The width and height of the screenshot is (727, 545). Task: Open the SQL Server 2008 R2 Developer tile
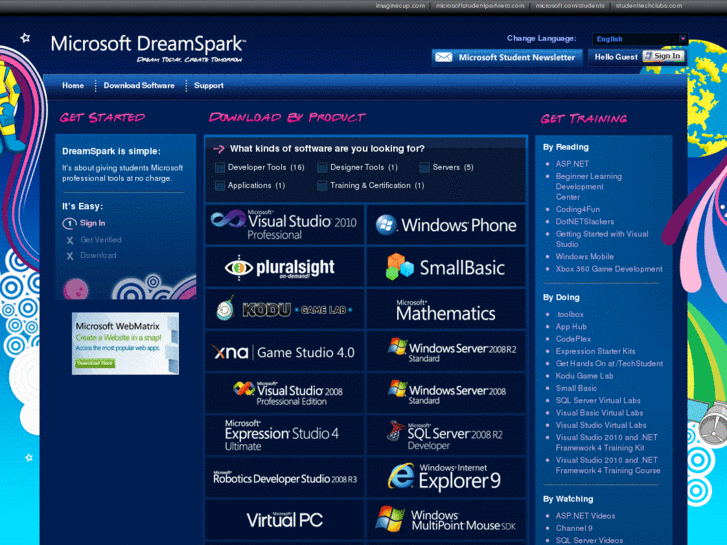pyautogui.click(x=446, y=435)
